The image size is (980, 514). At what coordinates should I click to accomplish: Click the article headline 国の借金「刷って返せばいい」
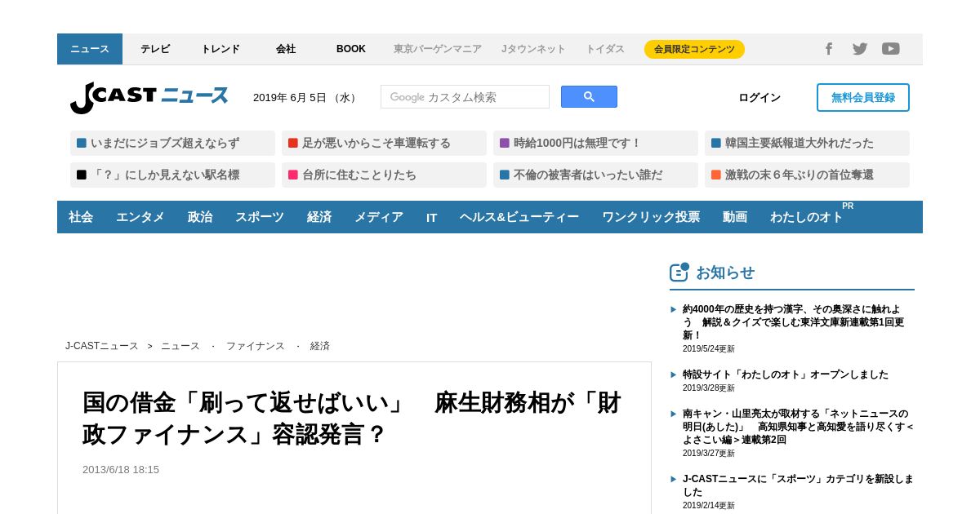coord(352,419)
